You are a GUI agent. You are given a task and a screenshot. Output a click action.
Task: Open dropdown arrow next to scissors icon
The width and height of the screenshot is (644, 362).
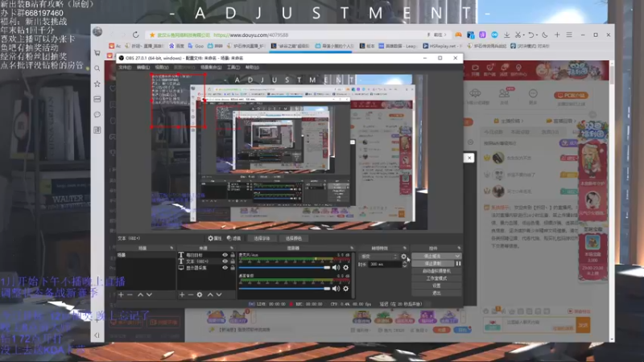tap(523, 35)
